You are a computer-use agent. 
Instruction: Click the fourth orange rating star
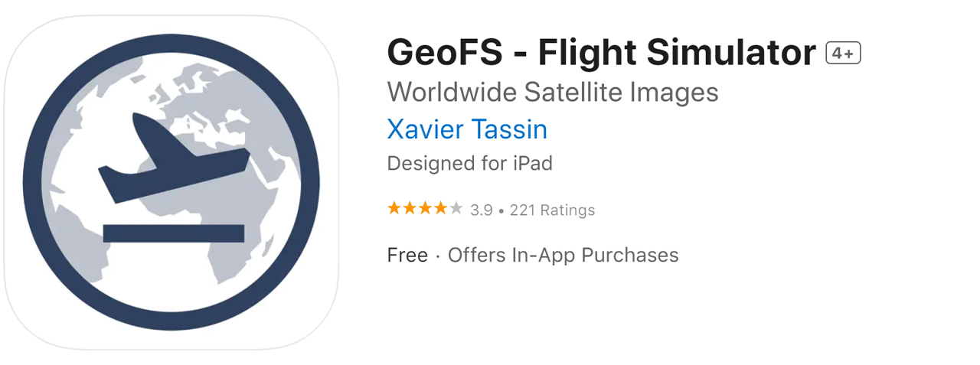(x=440, y=208)
